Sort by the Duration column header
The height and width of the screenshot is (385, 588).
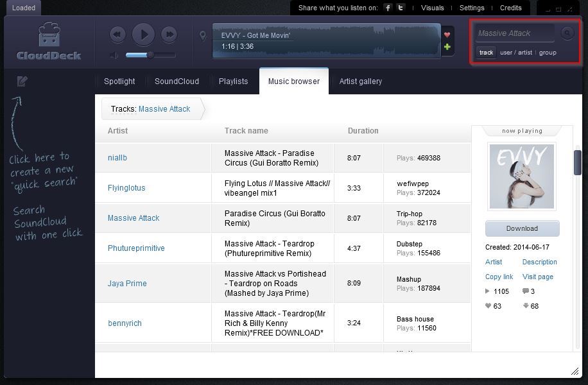[x=363, y=131]
